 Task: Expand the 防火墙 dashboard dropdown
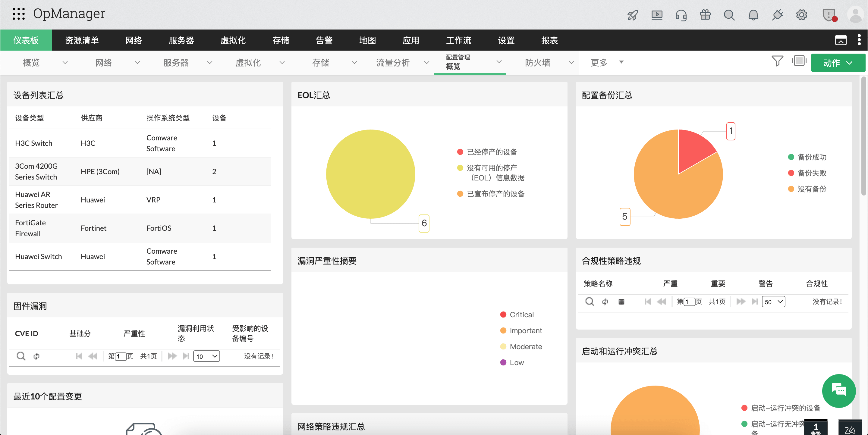(x=571, y=62)
